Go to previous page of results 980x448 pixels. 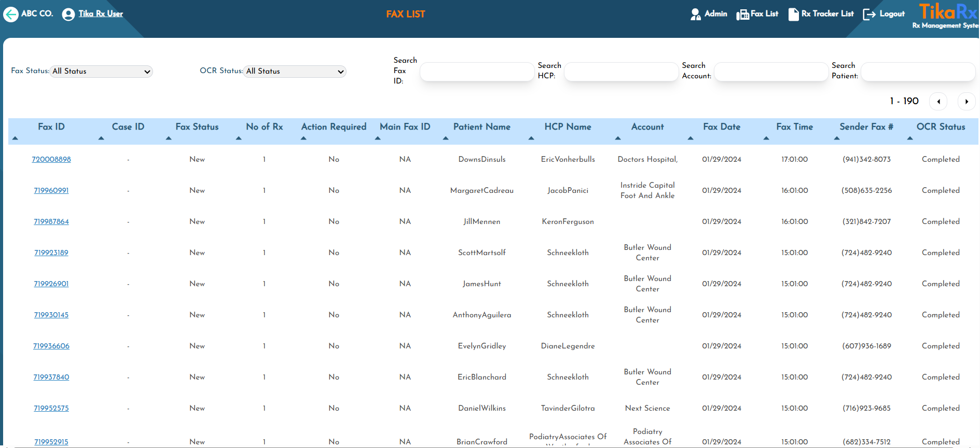938,101
